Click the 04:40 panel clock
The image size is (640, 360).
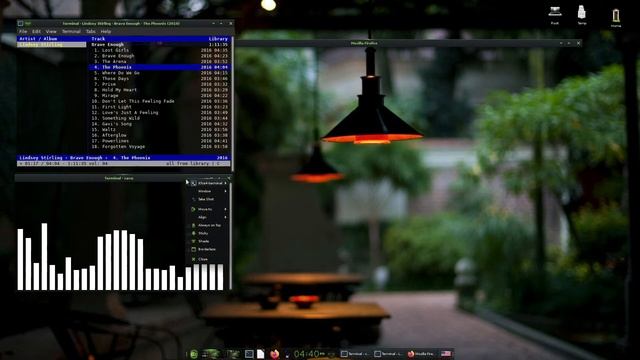309,354
